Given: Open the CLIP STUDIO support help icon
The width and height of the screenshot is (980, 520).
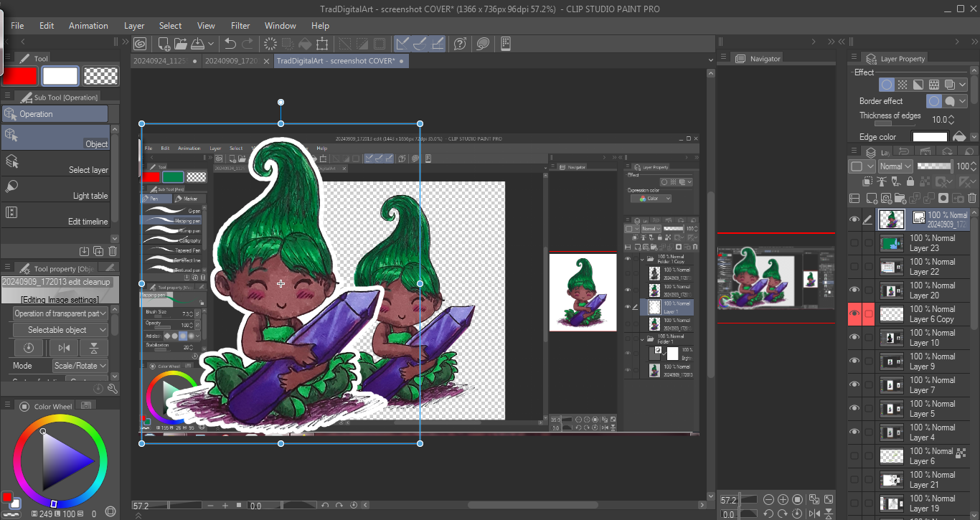Looking at the screenshot, I should tap(461, 44).
